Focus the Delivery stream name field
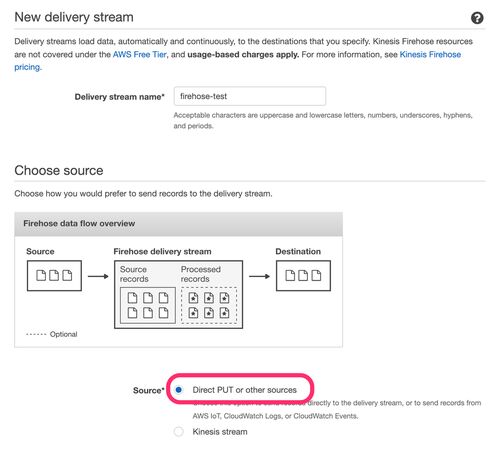The width and height of the screenshot is (500, 465). (x=250, y=96)
